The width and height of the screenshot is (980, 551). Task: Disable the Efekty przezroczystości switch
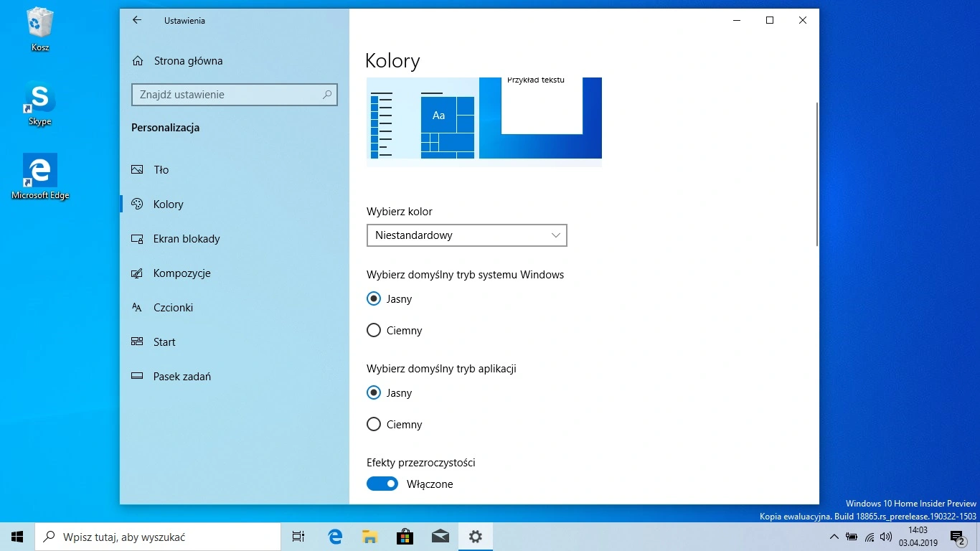(382, 484)
